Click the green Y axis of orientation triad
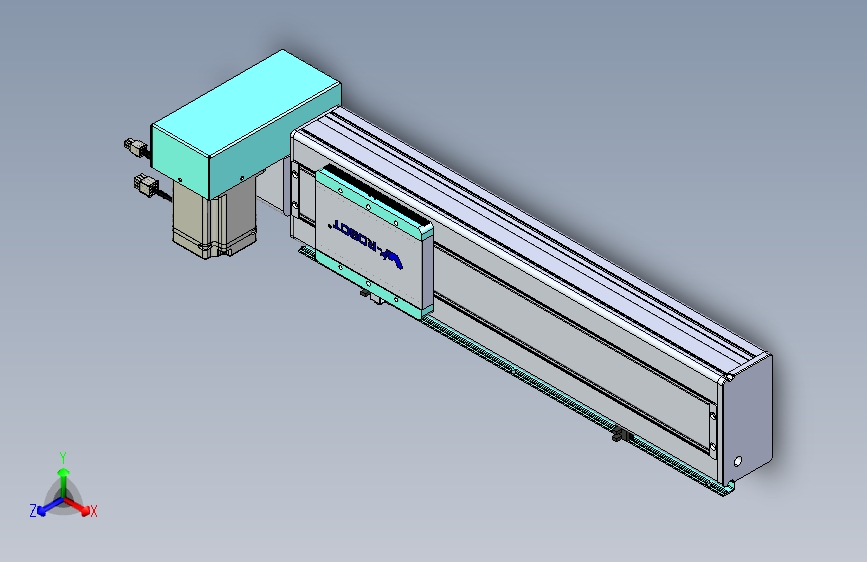The height and width of the screenshot is (562, 867). click(64, 482)
